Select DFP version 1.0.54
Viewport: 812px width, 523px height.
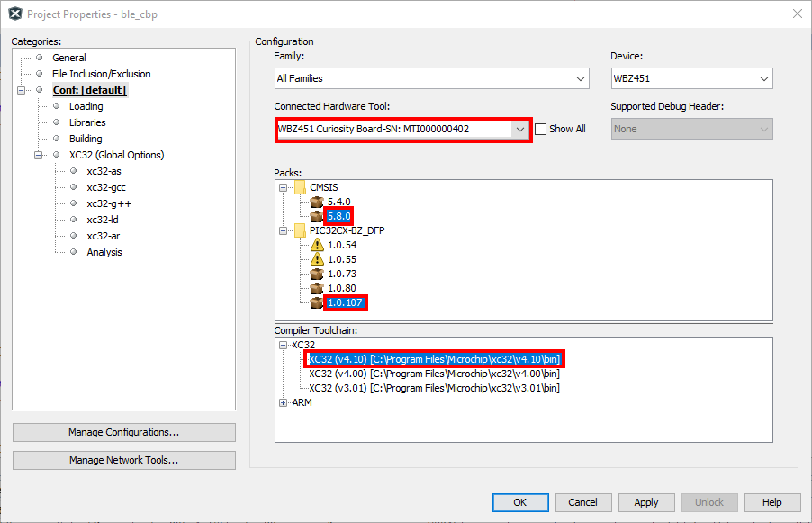point(342,245)
